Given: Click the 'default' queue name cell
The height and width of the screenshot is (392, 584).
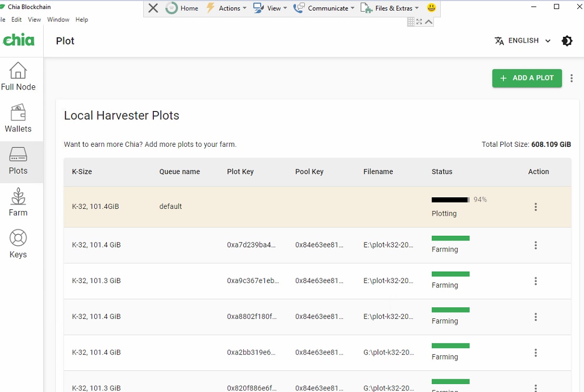Looking at the screenshot, I should click(171, 206).
